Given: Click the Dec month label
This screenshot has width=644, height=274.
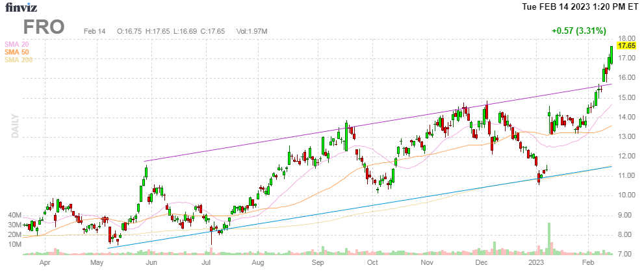Looking at the screenshot, I should (482, 262).
